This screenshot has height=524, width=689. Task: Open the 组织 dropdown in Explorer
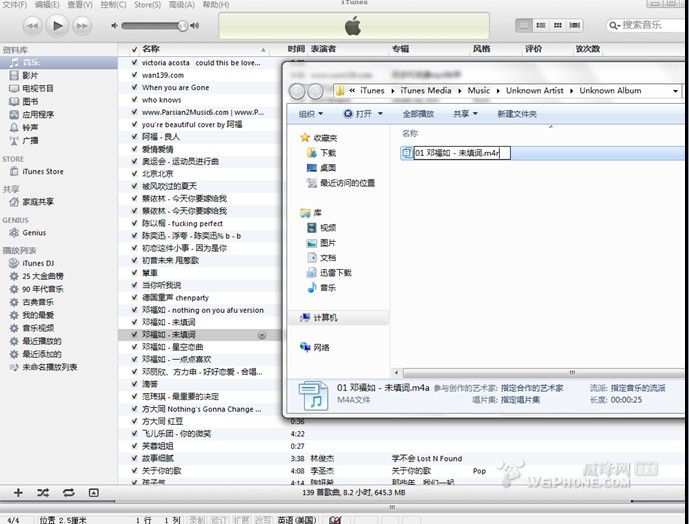point(311,114)
